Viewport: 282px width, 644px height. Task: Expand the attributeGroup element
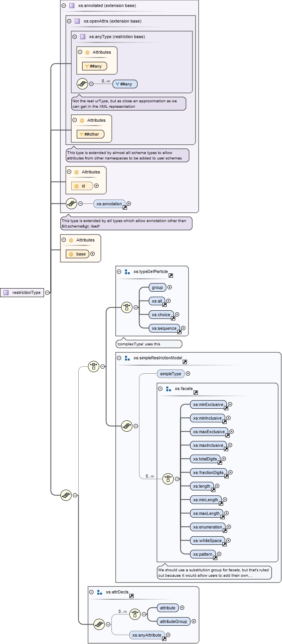click(194, 621)
